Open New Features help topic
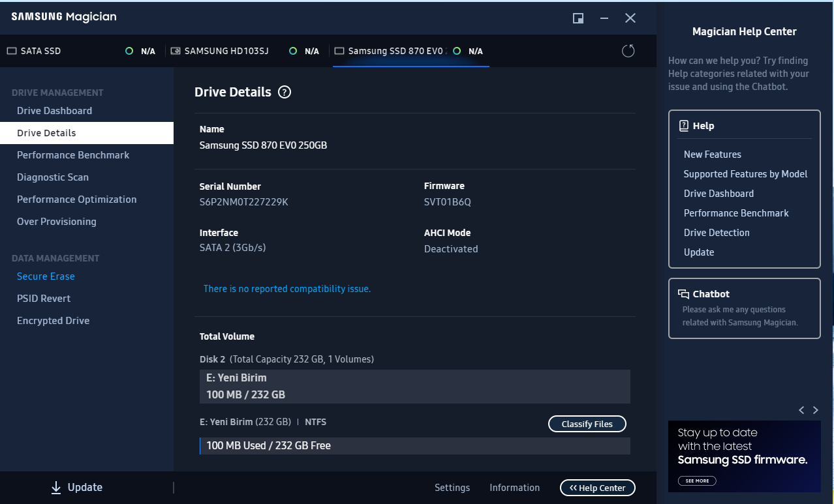Viewport: 834px width, 504px height. point(713,155)
